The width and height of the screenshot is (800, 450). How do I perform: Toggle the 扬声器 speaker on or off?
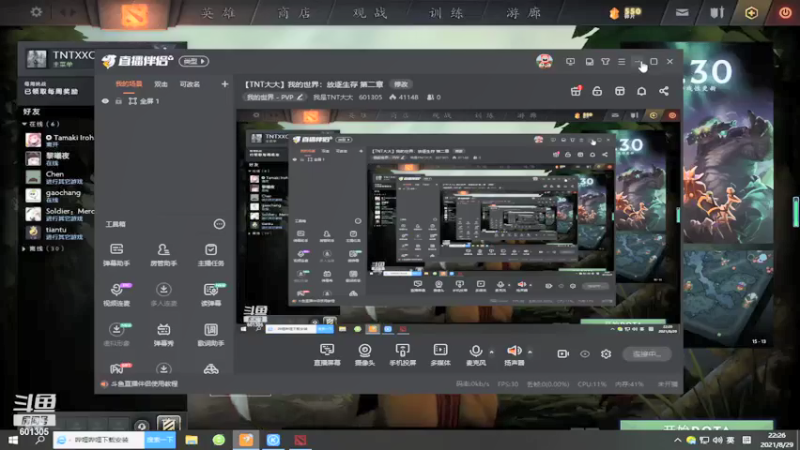pyautogui.click(x=514, y=355)
